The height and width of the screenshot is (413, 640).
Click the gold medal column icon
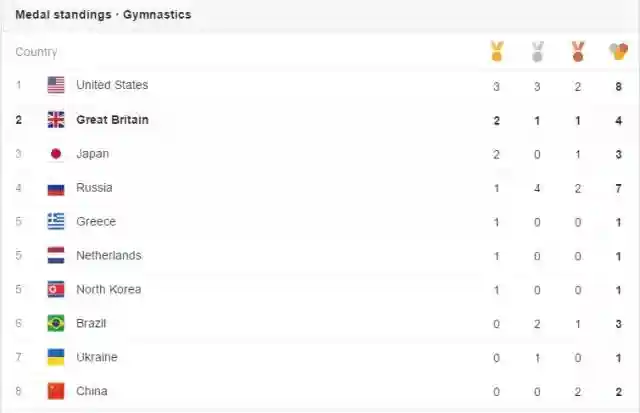point(496,51)
